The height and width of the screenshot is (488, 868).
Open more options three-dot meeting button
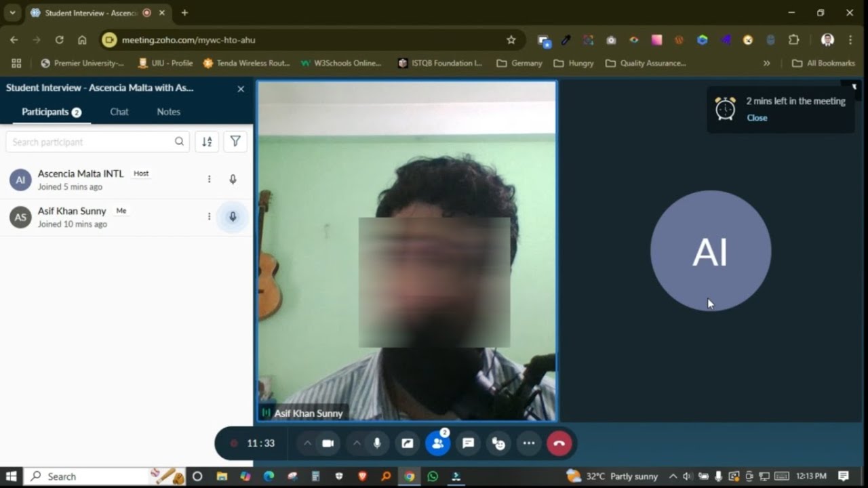[529, 443]
